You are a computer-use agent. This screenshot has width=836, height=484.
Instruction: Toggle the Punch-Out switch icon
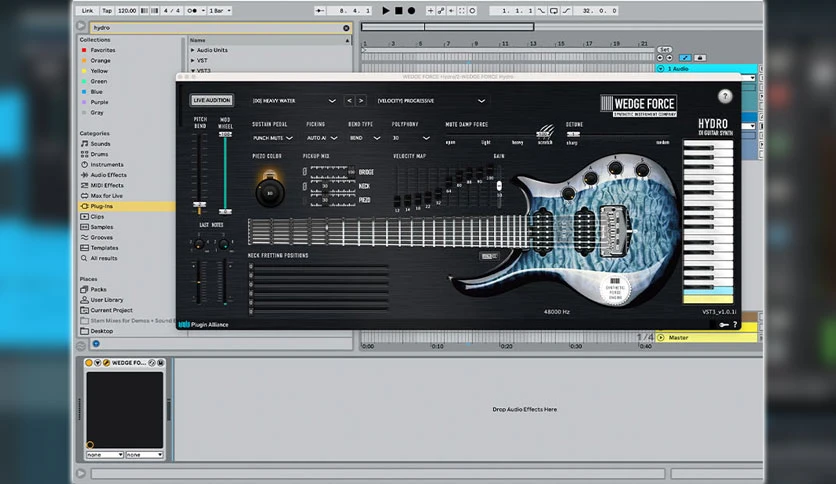click(566, 11)
